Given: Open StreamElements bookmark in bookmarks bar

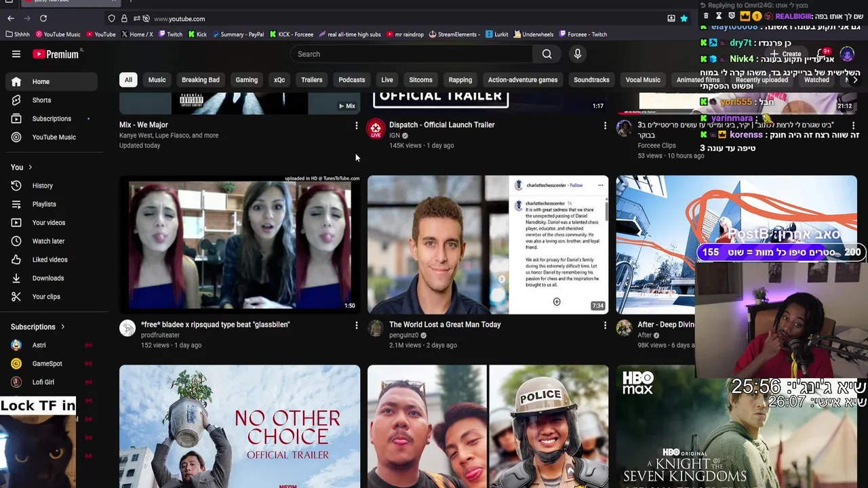Looking at the screenshot, I should click(454, 35).
